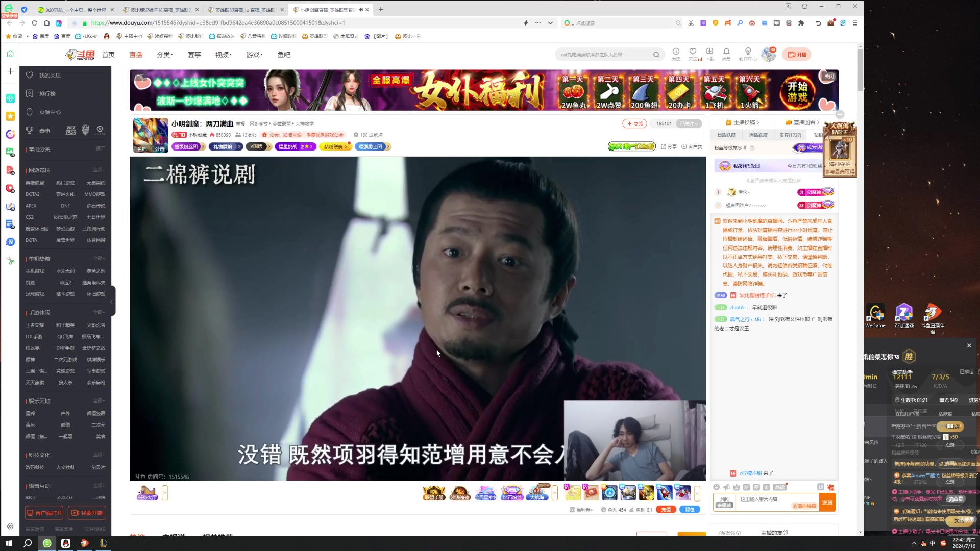Select 直播 in Douyu nav
980x551 pixels.
136,55
